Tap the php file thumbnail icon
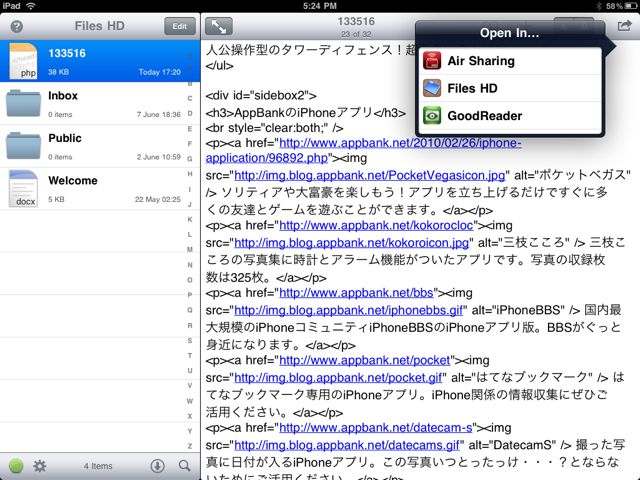The image size is (640, 480). 23,61
